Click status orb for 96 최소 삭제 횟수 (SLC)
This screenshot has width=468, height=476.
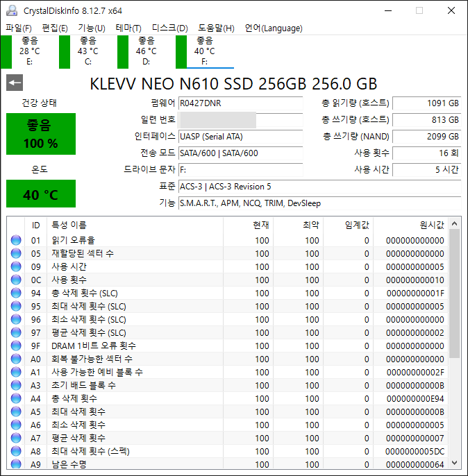coord(16,319)
